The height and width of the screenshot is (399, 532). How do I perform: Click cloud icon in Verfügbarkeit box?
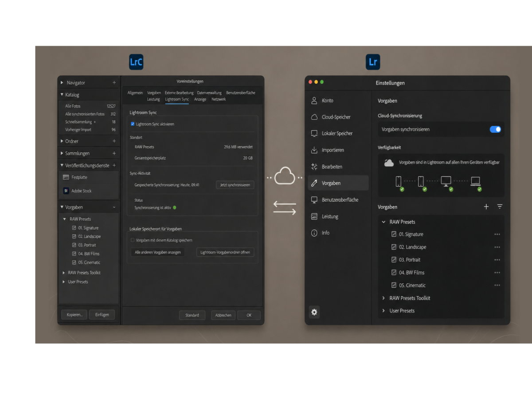[x=389, y=163]
